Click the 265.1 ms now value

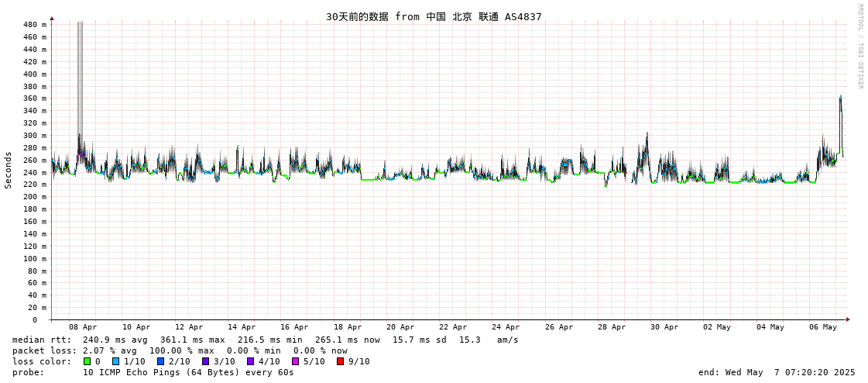348,340
